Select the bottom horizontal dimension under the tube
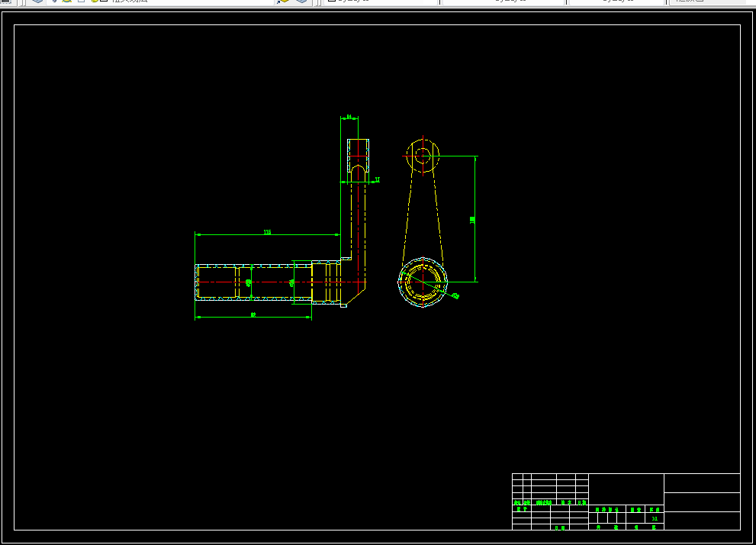 tap(253, 317)
